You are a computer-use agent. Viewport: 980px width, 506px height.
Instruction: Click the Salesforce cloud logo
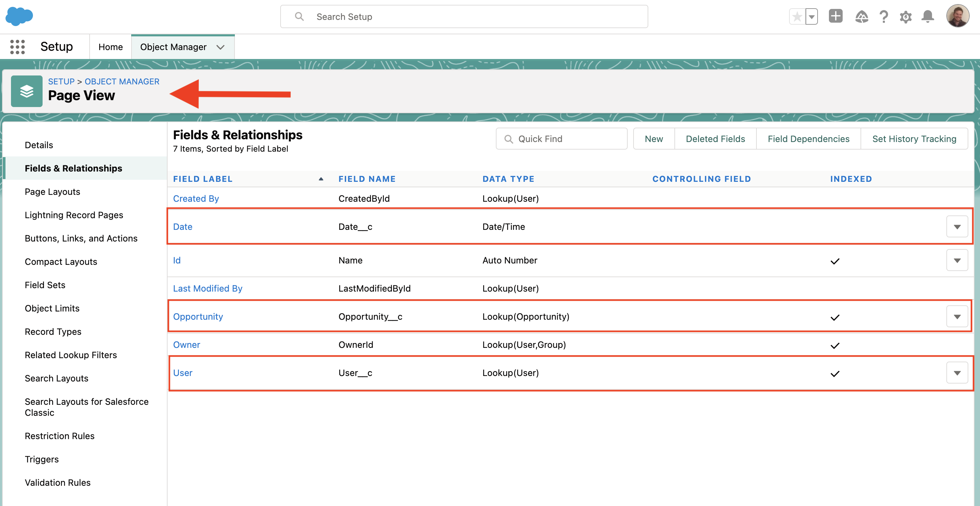point(19,16)
